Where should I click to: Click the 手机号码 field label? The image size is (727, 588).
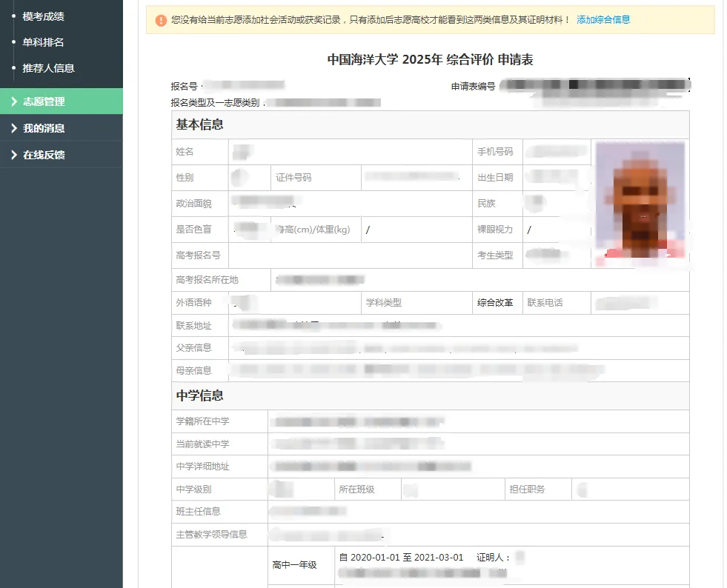point(495,152)
